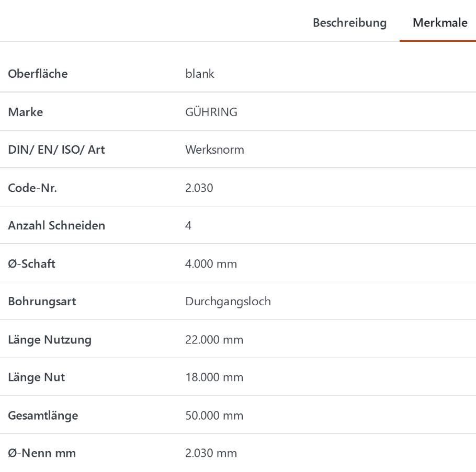The width and height of the screenshot is (476, 472).
Task: Click the Code-Nr. label
Action: click(32, 188)
